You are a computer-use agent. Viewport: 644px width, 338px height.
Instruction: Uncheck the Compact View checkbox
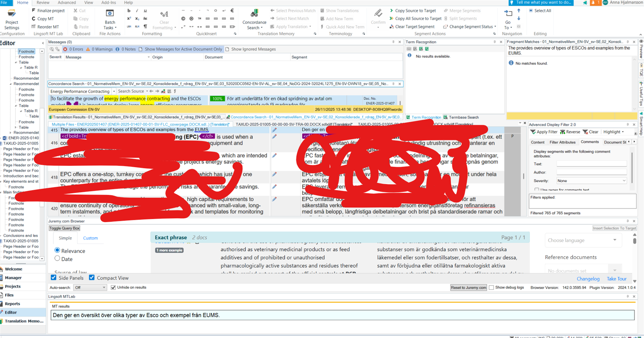[92, 277]
